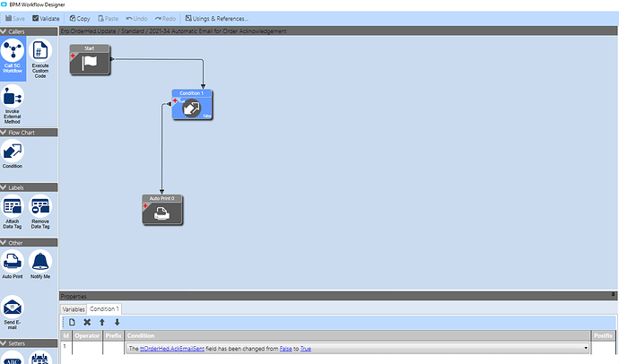Move condition row down
619x364 pixels.
point(117,322)
